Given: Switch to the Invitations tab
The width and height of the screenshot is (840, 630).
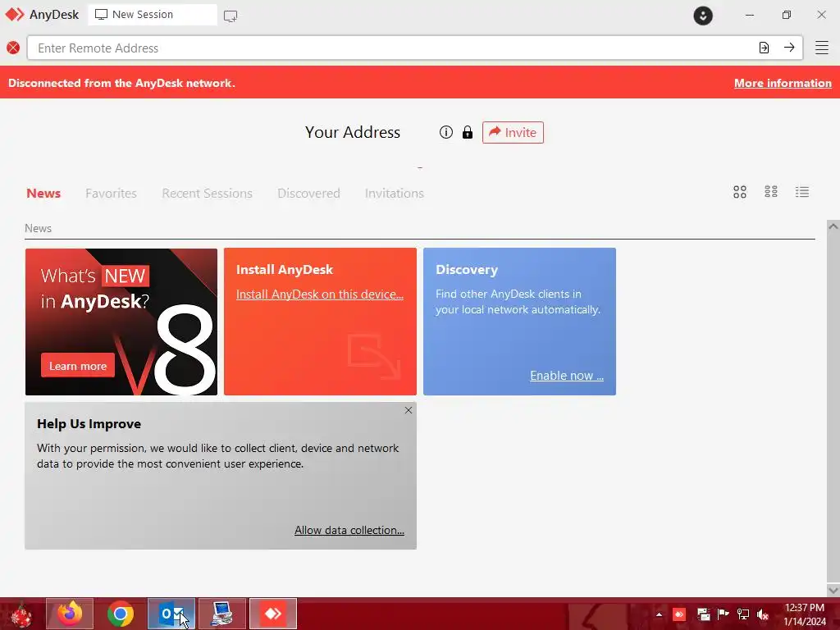Looking at the screenshot, I should 395,194.
